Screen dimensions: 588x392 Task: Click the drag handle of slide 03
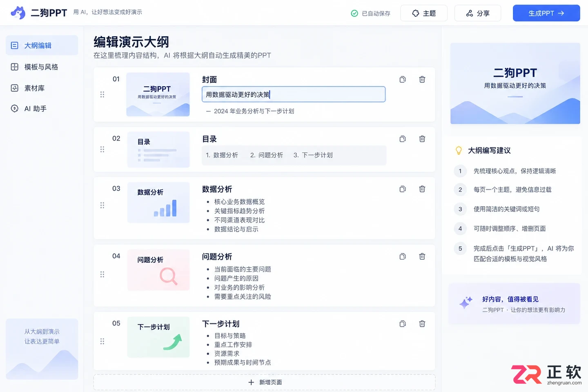click(102, 205)
